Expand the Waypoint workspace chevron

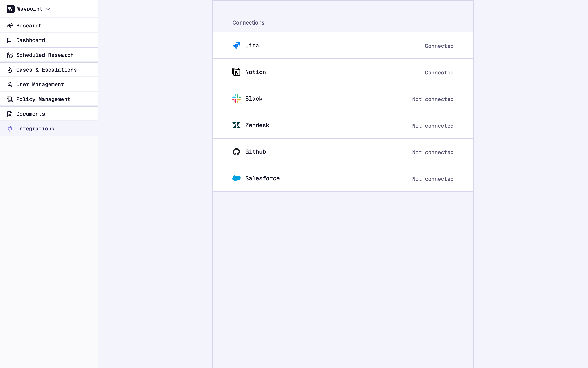[48, 9]
